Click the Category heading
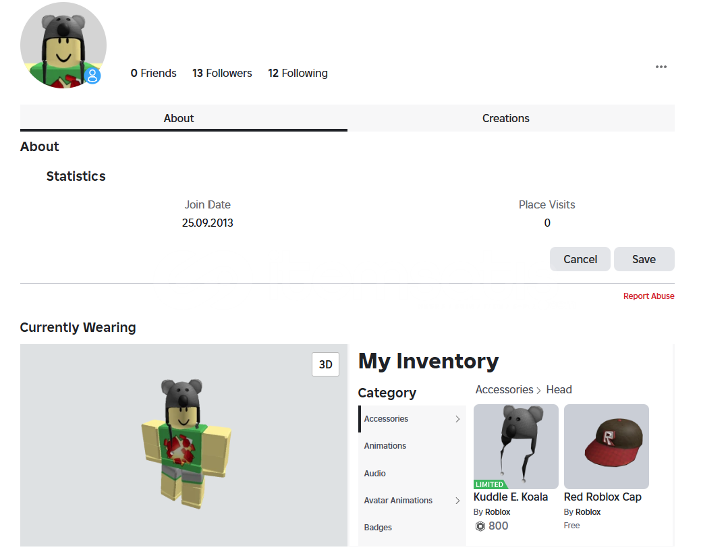This screenshot has width=728, height=560. (x=387, y=393)
